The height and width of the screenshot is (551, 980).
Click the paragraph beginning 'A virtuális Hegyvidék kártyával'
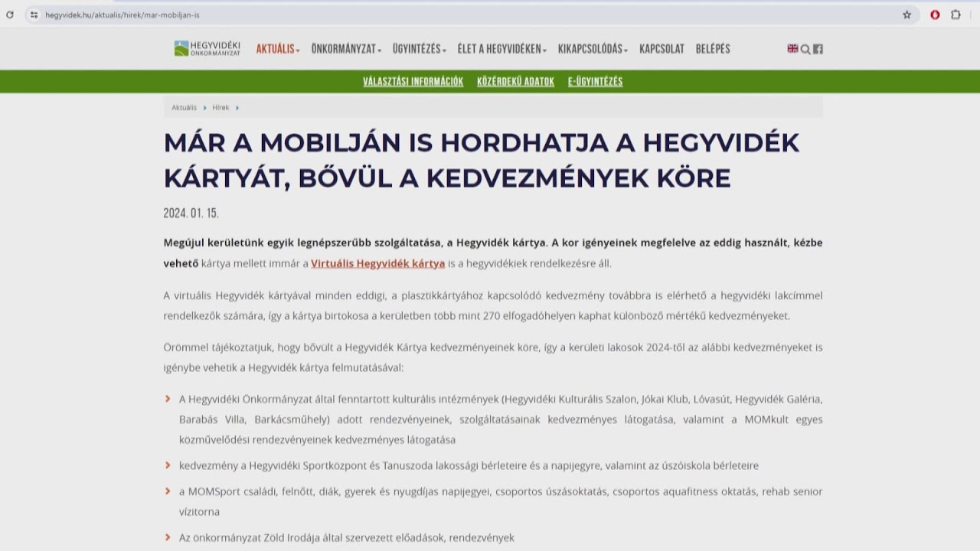[x=493, y=305]
